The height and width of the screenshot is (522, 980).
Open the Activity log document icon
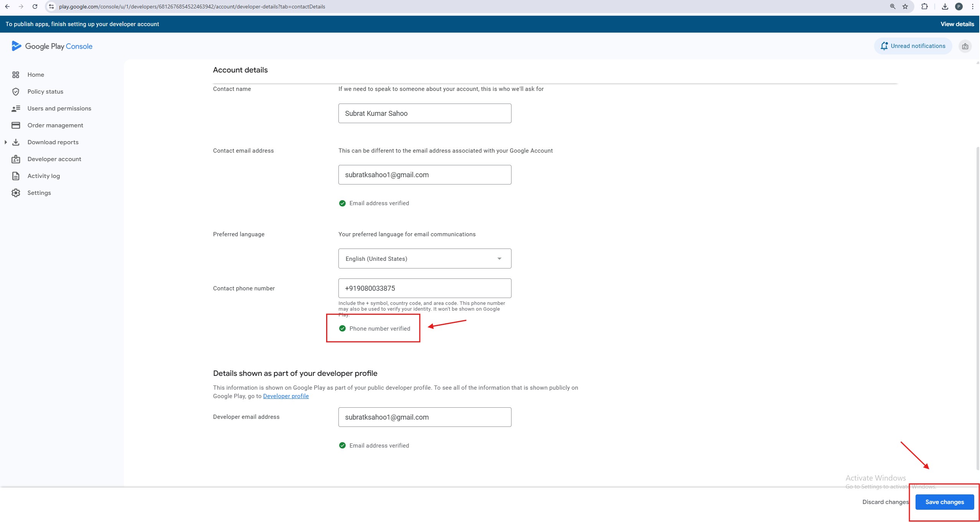click(x=16, y=176)
